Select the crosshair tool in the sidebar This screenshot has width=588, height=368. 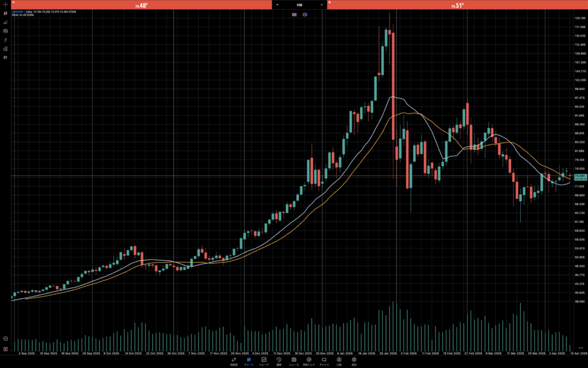[x=5, y=6]
